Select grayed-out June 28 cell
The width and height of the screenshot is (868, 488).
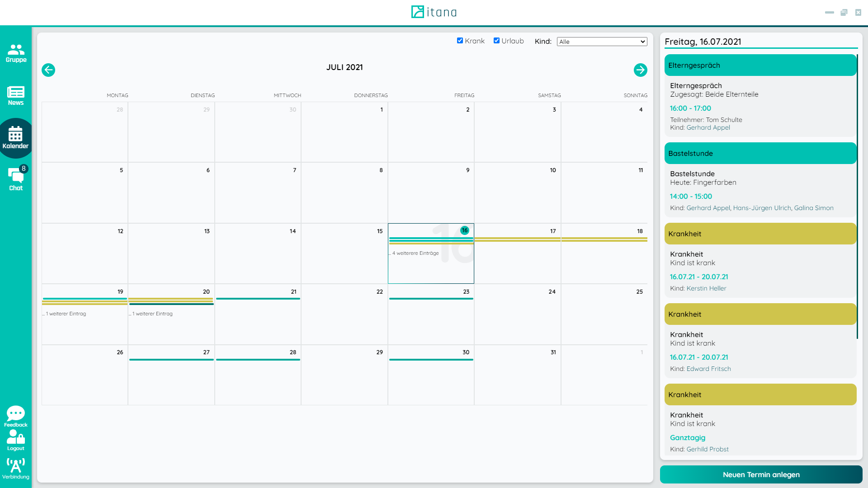tap(85, 132)
